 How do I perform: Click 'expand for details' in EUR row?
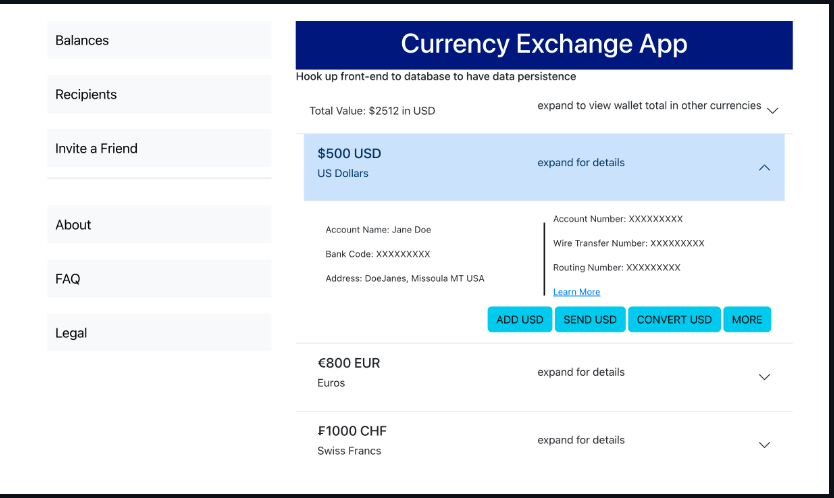coord(581,372)
